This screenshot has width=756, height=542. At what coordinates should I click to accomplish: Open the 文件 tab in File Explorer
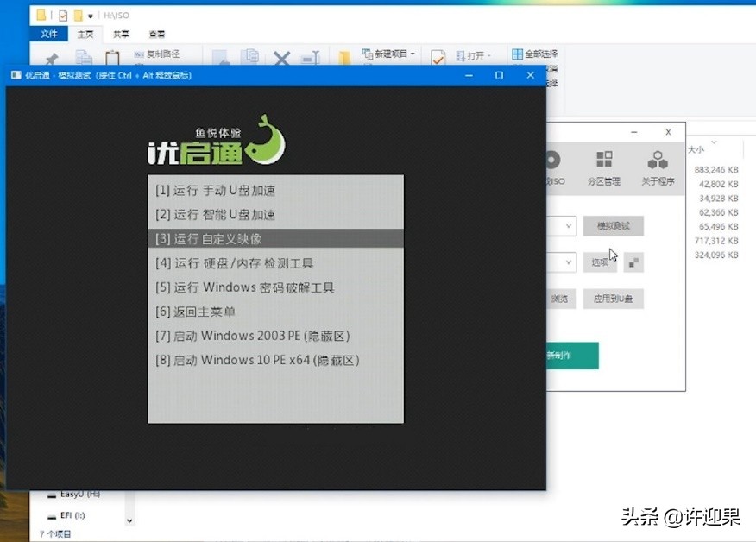click(x=48, y=34)
